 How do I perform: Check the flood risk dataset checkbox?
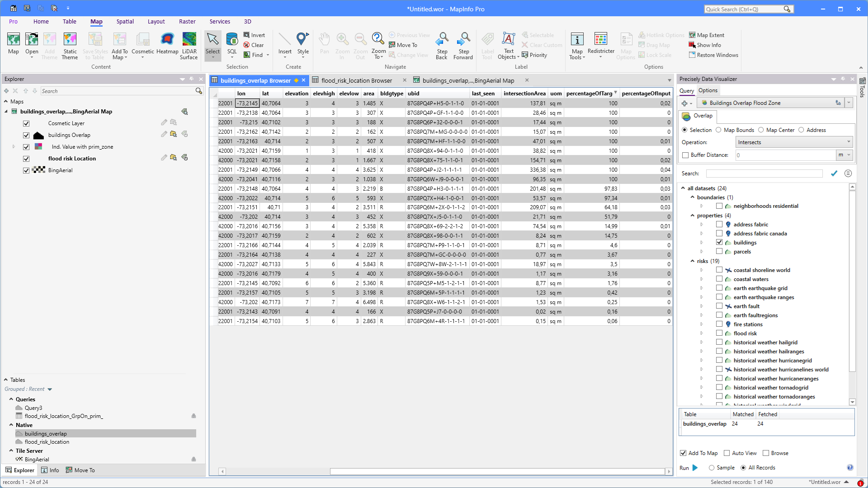719,333
